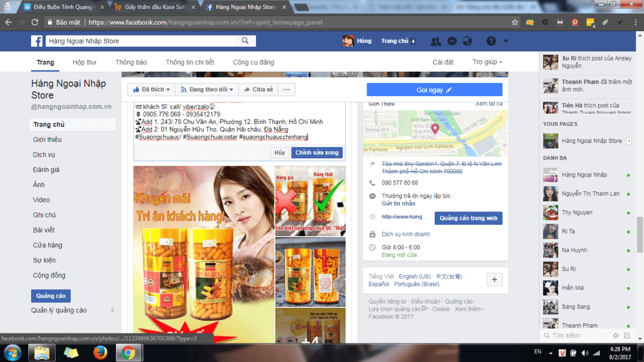Go back with the browser back arrow
Screen dimensions: 644x362
click(x=8, y=23)
